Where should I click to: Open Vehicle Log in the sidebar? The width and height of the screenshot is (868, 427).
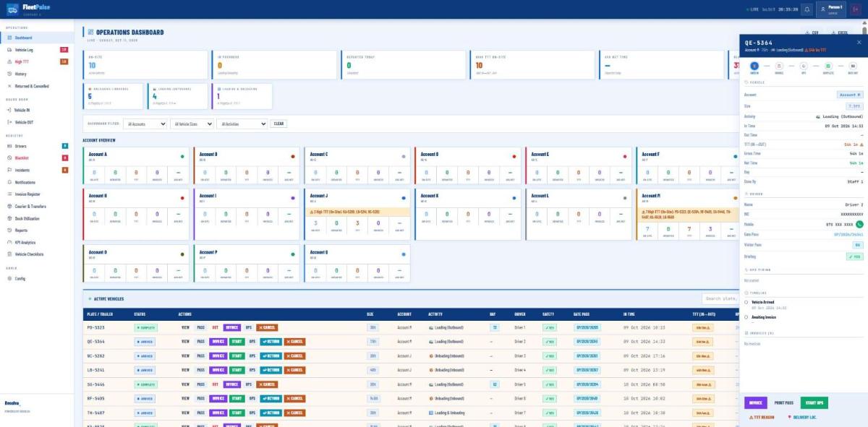(x=36, y=50)
